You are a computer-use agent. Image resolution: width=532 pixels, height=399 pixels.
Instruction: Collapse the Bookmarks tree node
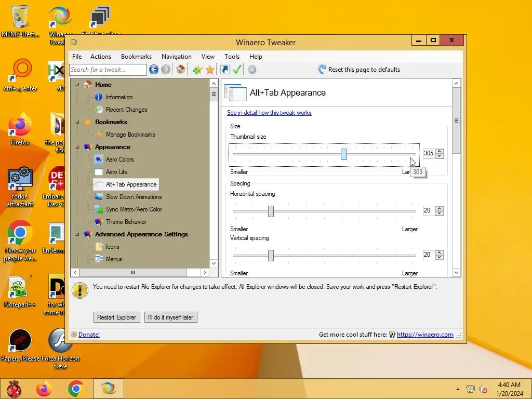(x=78, y=122)
